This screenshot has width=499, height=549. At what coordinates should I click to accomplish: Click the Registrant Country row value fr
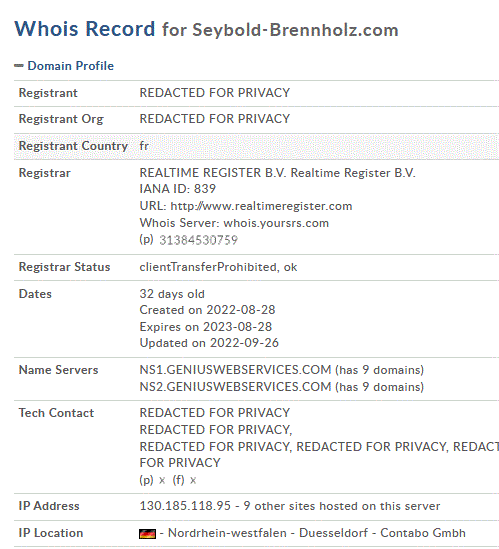pyautogui.click(x=144, y=146)
